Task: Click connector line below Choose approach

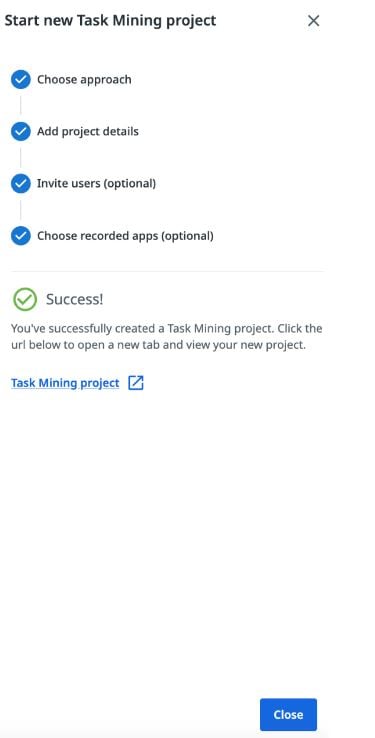Action: [21, 105]
